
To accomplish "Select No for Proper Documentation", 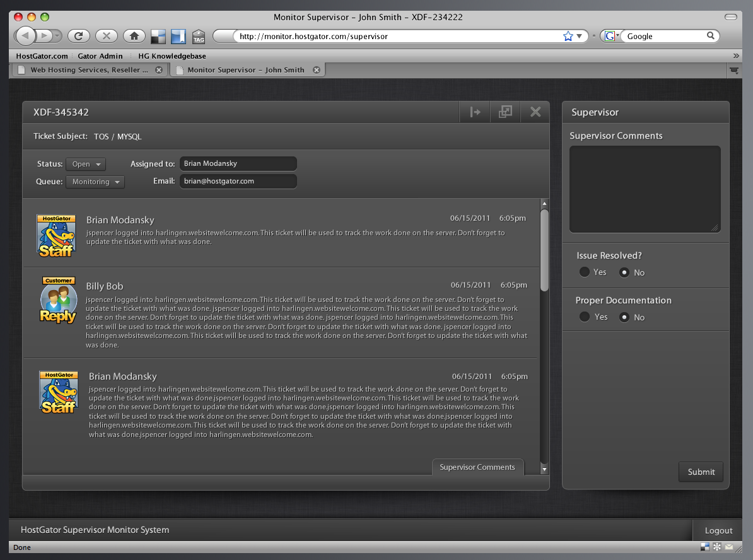I will click(624, 317).
